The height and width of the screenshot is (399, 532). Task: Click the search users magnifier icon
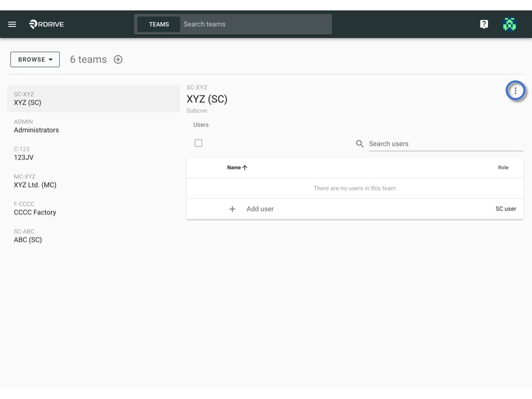360,144
